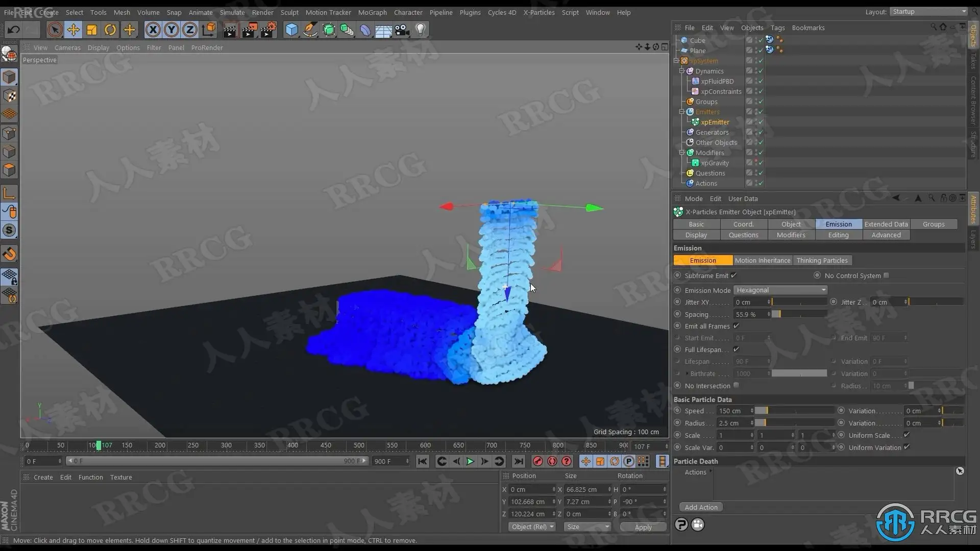Go to end of animation

pyautogui.click(x=519, y=461)
